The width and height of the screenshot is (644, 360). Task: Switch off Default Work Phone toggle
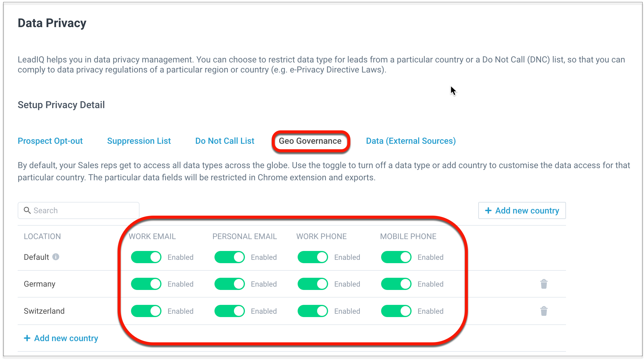pyautogui.click(x=313, y=257)
